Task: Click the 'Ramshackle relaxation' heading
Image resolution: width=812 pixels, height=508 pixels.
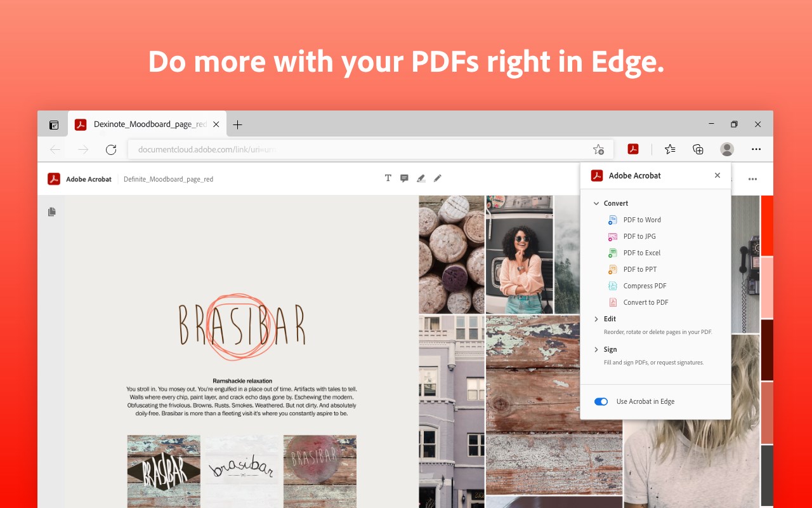Action: (x=242, y=381)
